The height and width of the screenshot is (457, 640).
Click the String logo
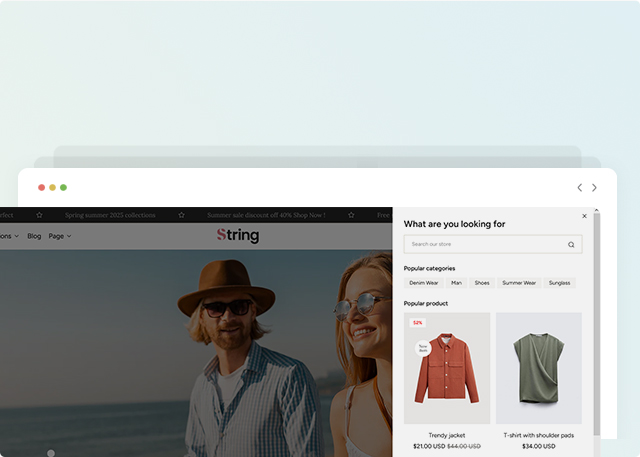237,236
